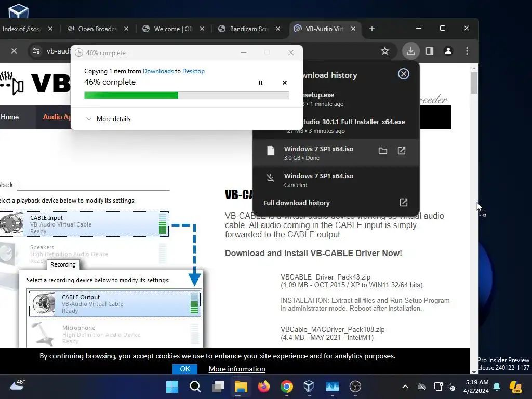Open weather widget on taskbar
The height and width of the screenshot is (399, 532).
pos(18,385)
